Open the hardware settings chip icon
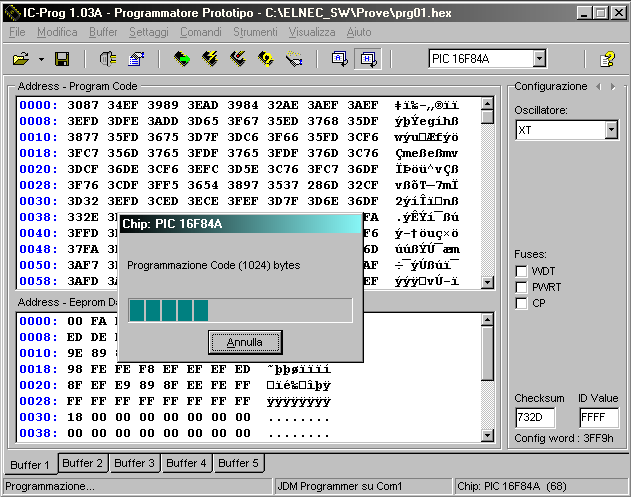Screen dimensions: 631x497 coord(108,59)
